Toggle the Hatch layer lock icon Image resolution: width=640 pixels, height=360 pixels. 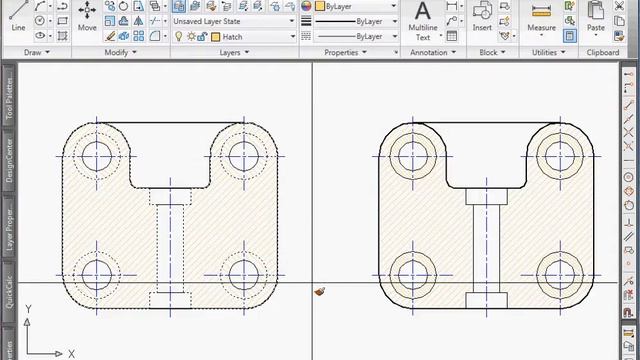pos(202,37)
